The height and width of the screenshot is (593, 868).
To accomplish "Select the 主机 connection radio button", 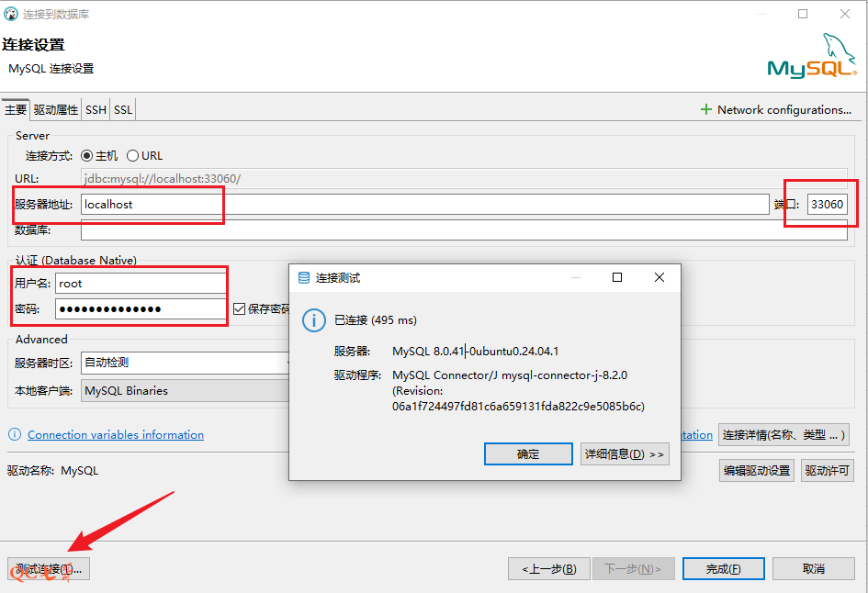I will [x=87, y=156].
